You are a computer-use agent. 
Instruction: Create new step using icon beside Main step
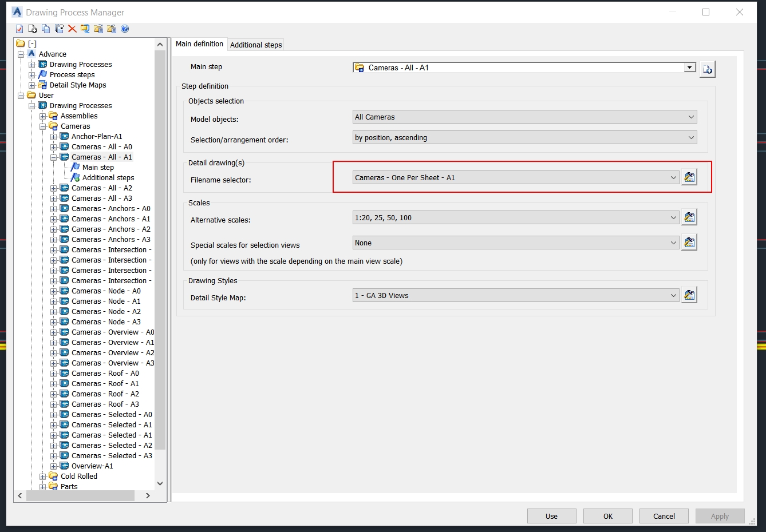708,69
